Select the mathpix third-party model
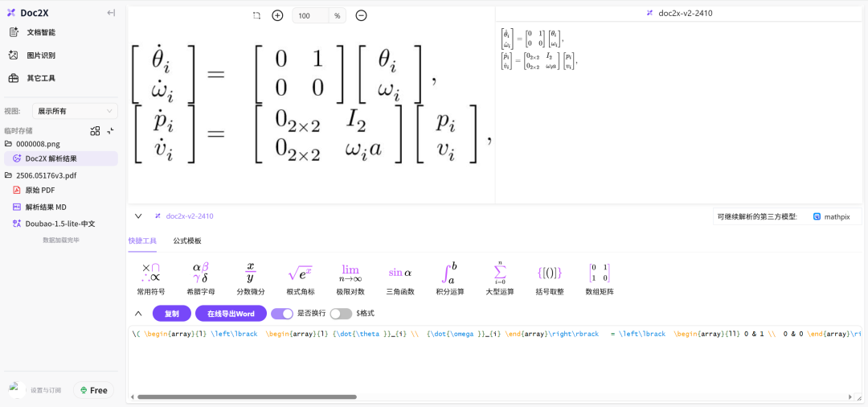 (831, 216)
